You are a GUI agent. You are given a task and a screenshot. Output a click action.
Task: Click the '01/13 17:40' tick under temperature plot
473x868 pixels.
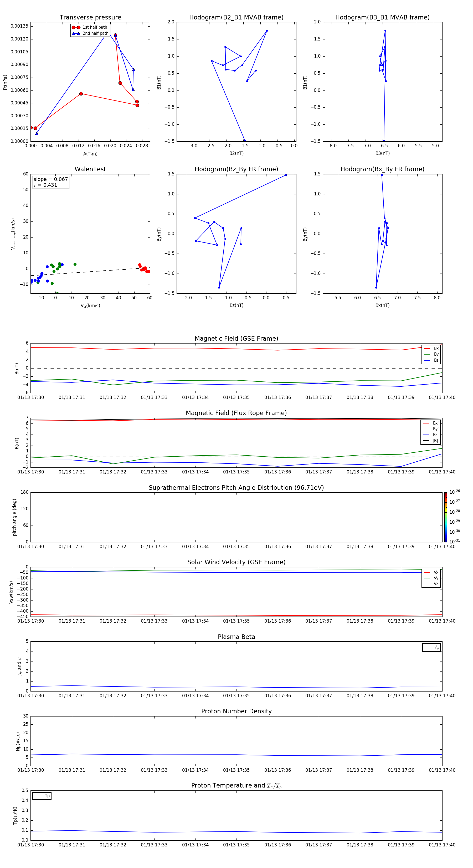click(x=442, y=845)
